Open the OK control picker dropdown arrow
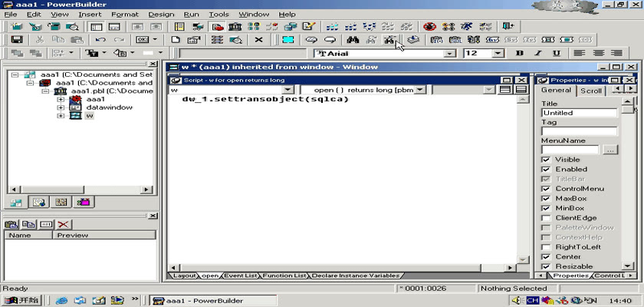The image size is (644, 307). [155, 40]
